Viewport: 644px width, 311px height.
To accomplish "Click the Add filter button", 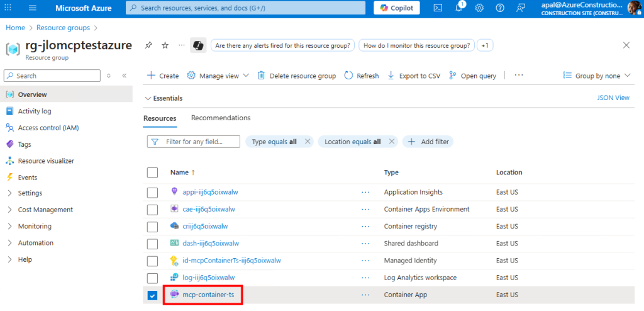I will click(x=428, y=142).
